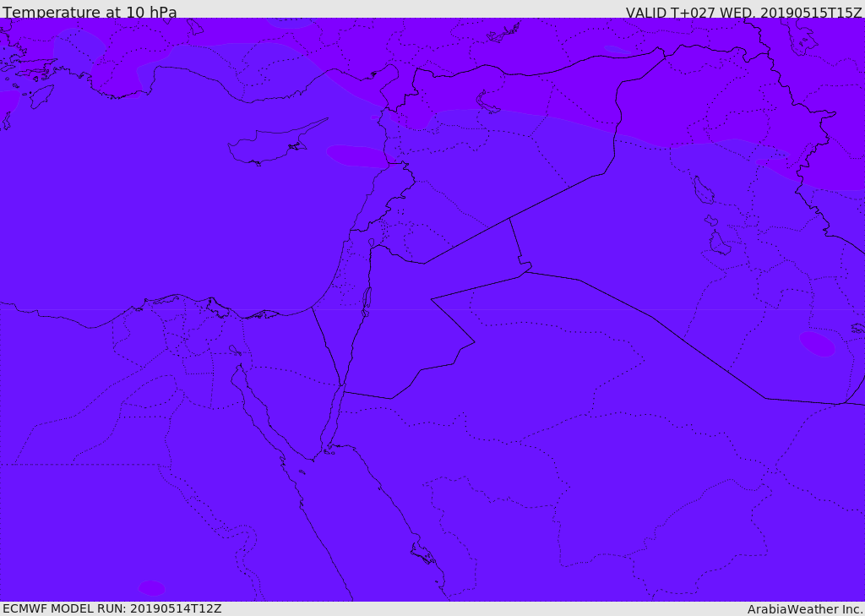865x616 pixels.
Task: Click Lake Assad reservoir in Syria
Action: (487, 103)
